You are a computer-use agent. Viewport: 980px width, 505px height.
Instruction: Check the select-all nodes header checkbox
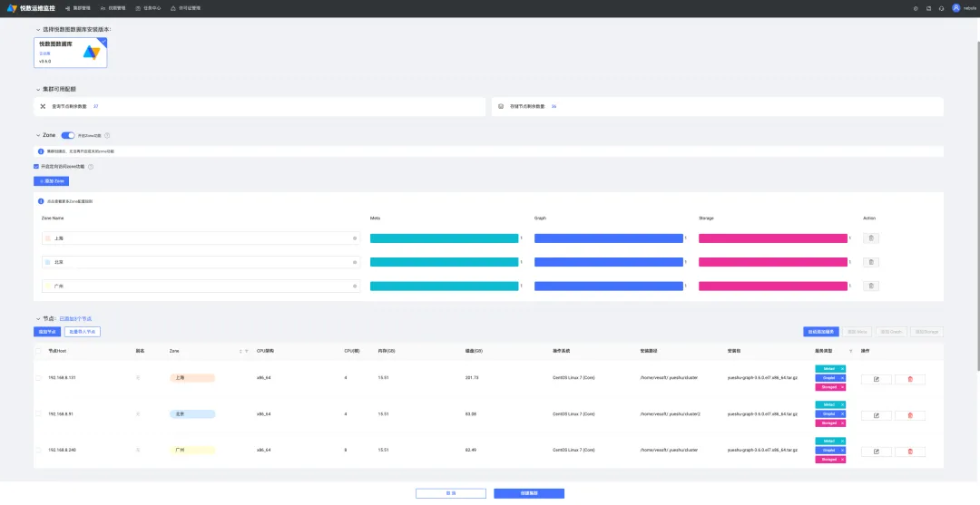click(x=38, y=351)
